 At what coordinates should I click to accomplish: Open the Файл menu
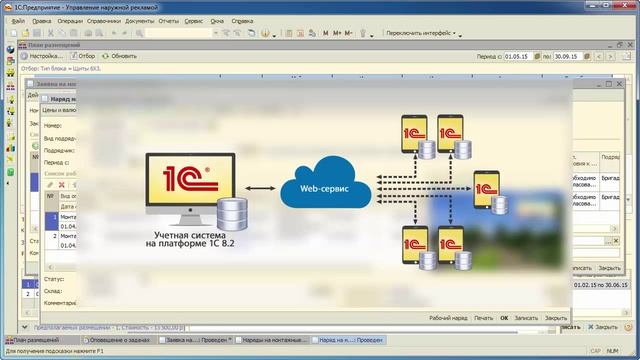(18, 21)
